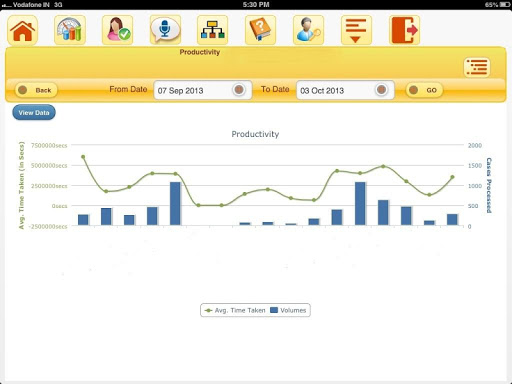Viewport: 512px width, 384px height.
Task: Select the user search magnifier icon
Action: click(308, 30)
